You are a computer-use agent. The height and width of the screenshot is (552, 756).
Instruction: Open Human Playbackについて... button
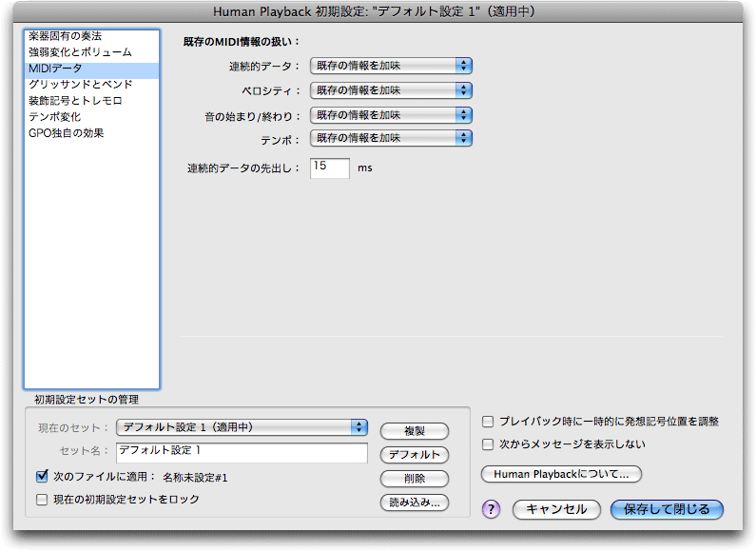point(561,474)
